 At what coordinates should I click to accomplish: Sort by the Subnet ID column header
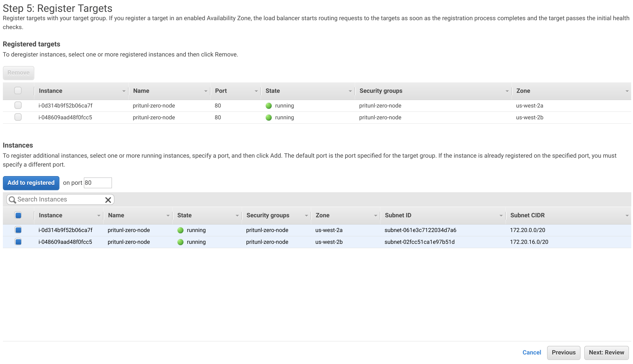(x=398, y=215)
